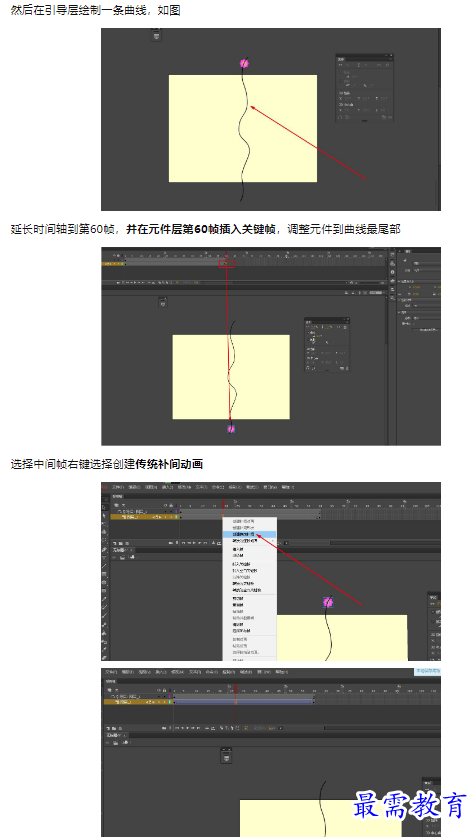The image size is (475, 837).
Task: Select the Line tool in context-menu screenshot toolbar
Action: coord(104,566)
